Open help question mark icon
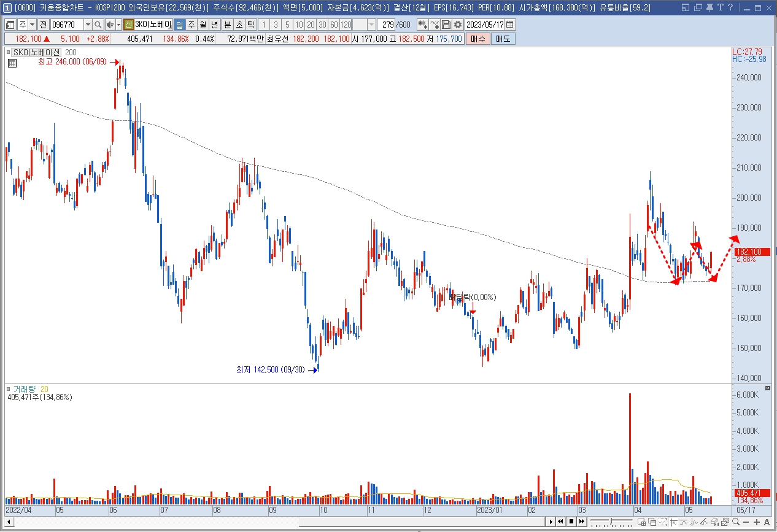The image size is (777, 532). [730, 7]
